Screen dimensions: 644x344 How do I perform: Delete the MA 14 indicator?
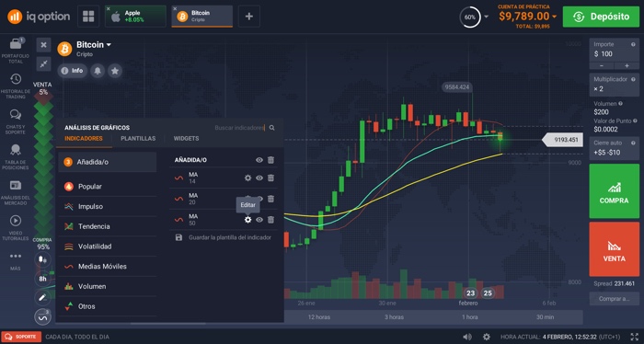tap(270, 178)
